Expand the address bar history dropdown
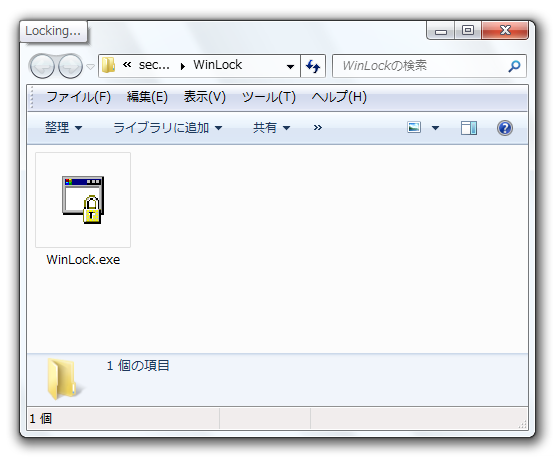Screen dimensions: 557x461 coord(290,66)
